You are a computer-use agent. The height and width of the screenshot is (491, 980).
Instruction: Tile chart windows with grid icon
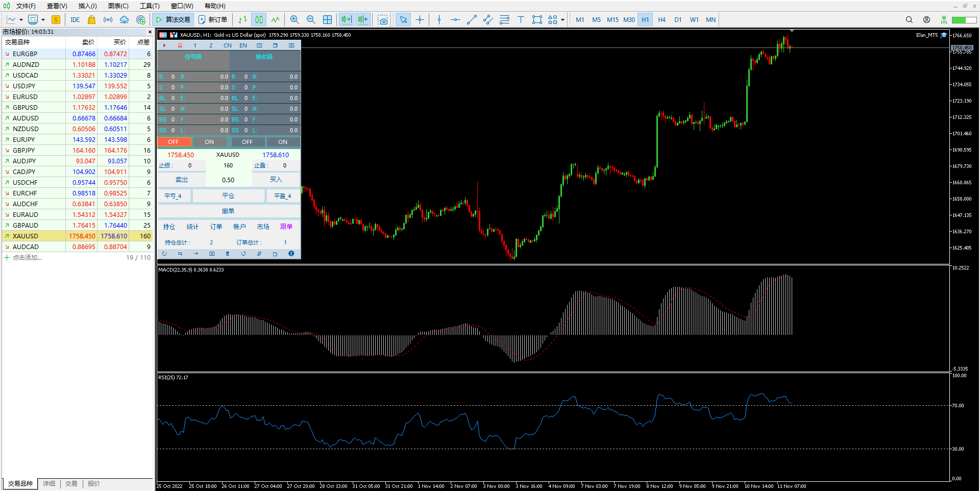click(327, 20)
